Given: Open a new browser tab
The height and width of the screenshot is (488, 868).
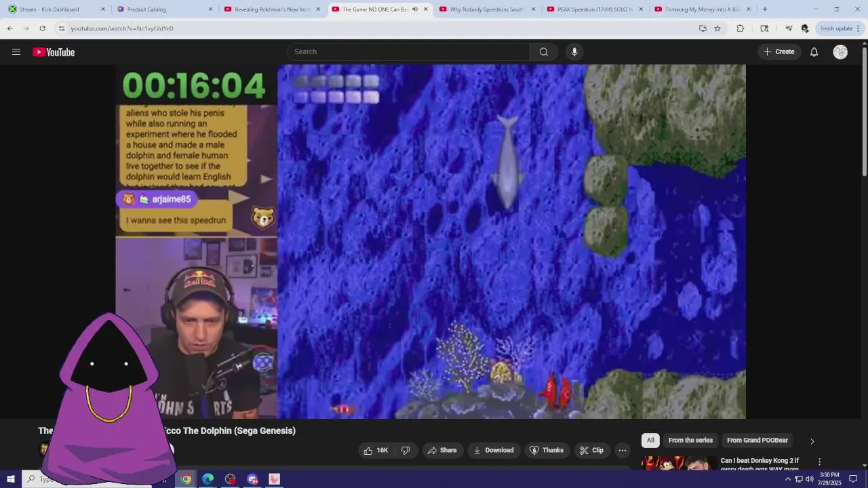Looking at the screenshot, I should pos(765,9).
